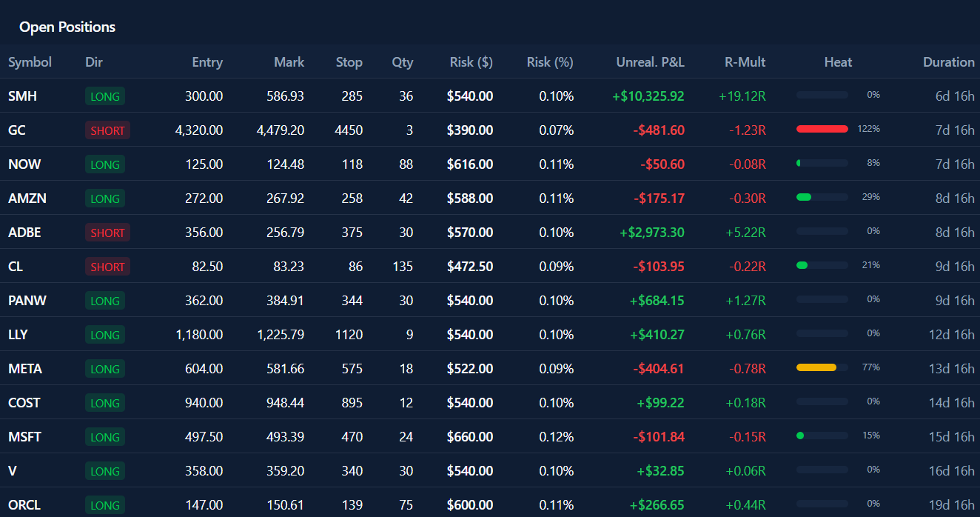
Task: Select the META symbol cell
Action: point(25,369)
